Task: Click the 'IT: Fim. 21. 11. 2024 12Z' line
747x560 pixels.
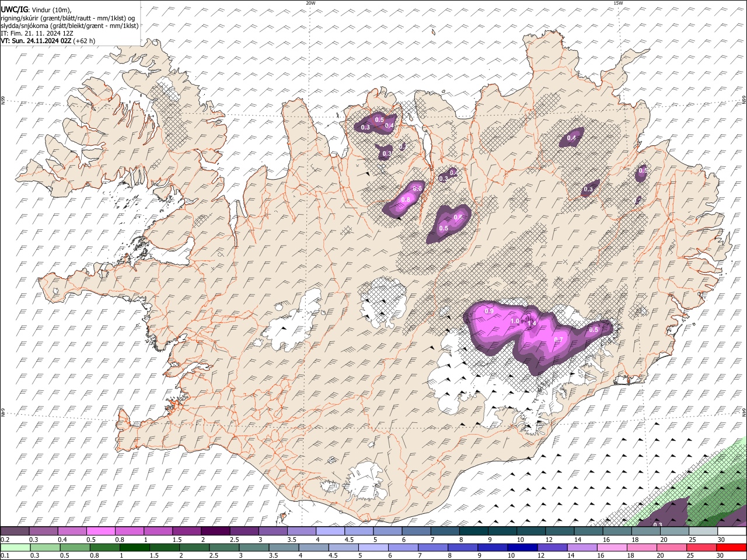Action: pos(37,33)
